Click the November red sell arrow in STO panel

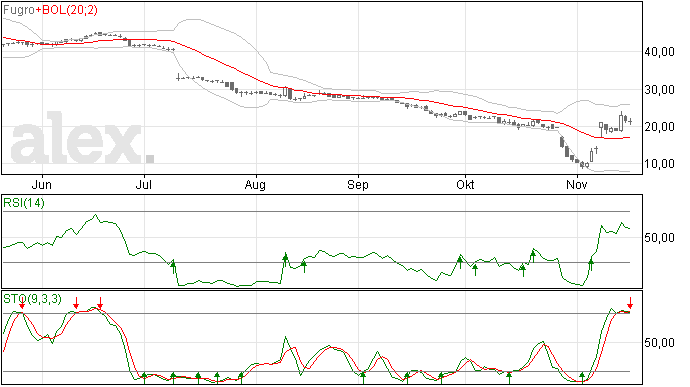(x=630, y=303)
